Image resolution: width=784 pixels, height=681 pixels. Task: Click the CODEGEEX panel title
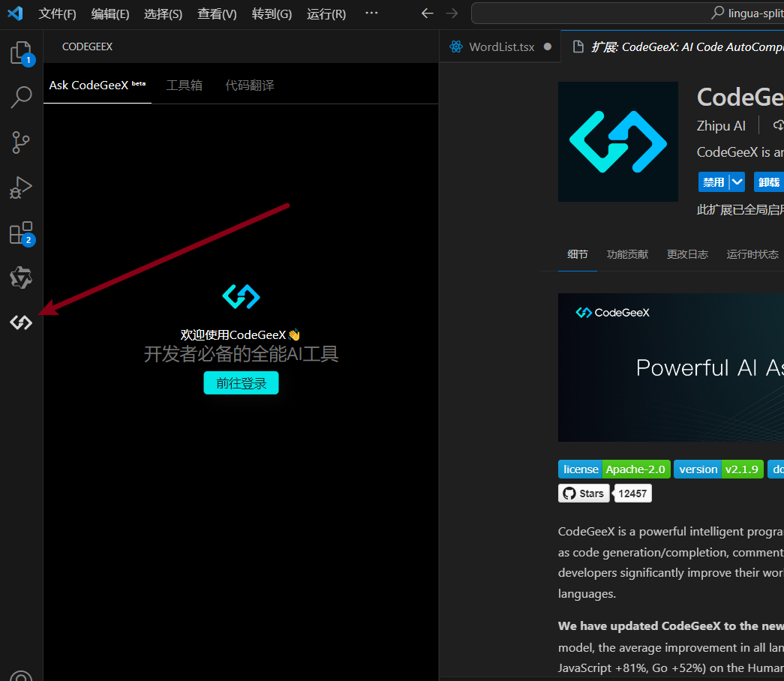pyautogui.click(x=87, y=46)
